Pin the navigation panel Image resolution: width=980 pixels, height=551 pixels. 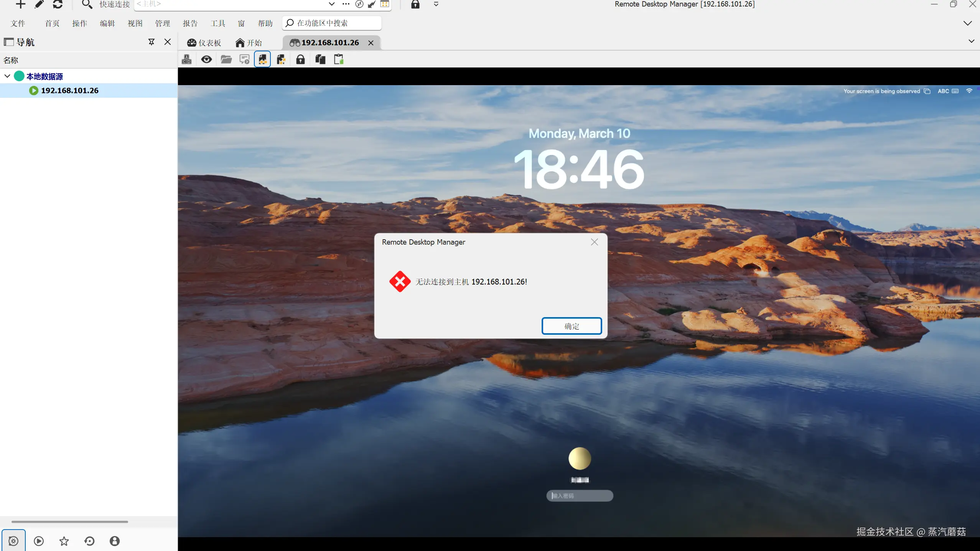pyautogui.click(x=152, y=42)
